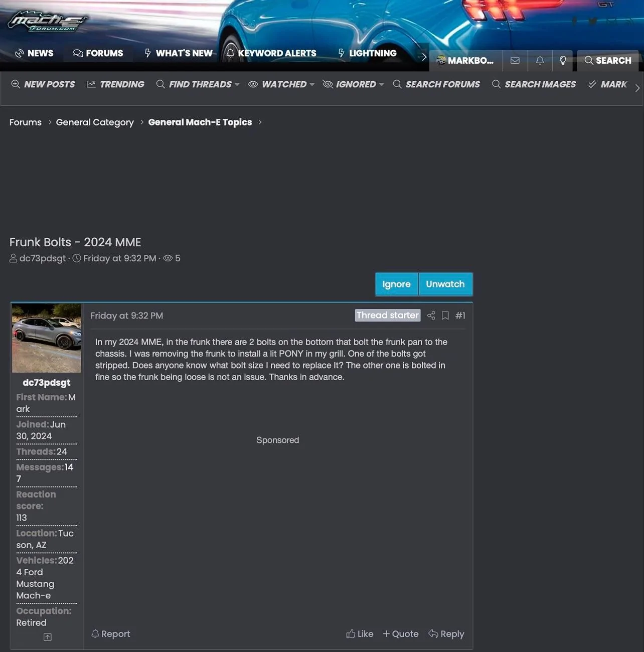
Task: Click the Sponsored label
Action: [278, 440]
